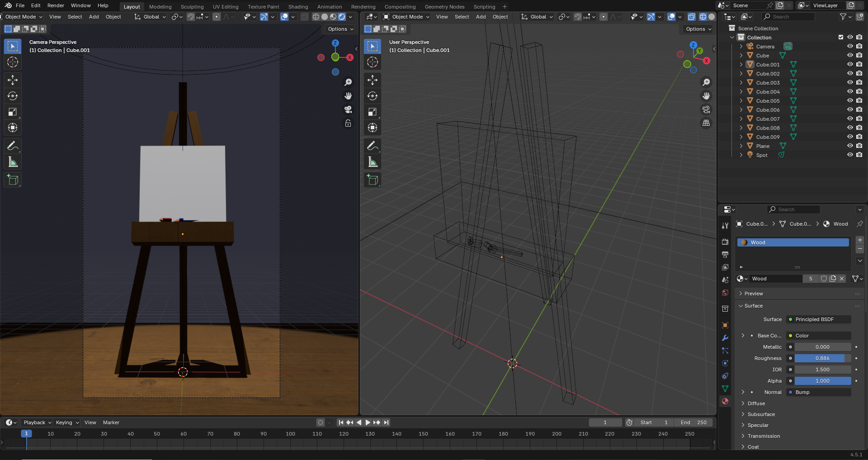Select the Rotate tool in left viewport
Viewport: 868px width, 460px height.
click(13, 96)
